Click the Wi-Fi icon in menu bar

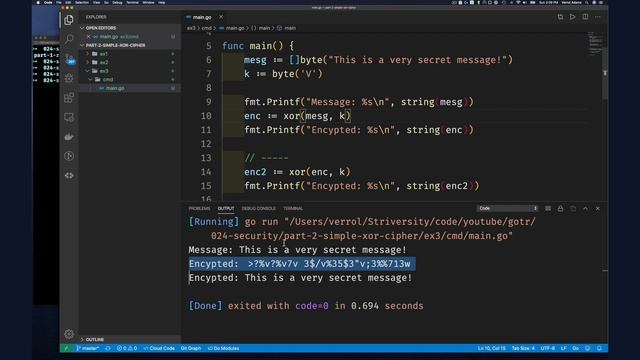tap(518, 2)
